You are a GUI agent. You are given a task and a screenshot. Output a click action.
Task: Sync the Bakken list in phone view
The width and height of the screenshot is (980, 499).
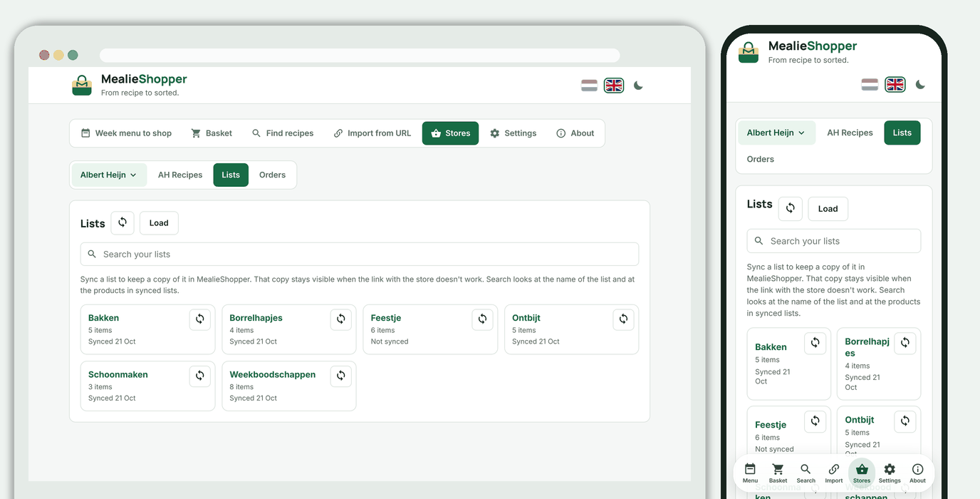(815, 343)
